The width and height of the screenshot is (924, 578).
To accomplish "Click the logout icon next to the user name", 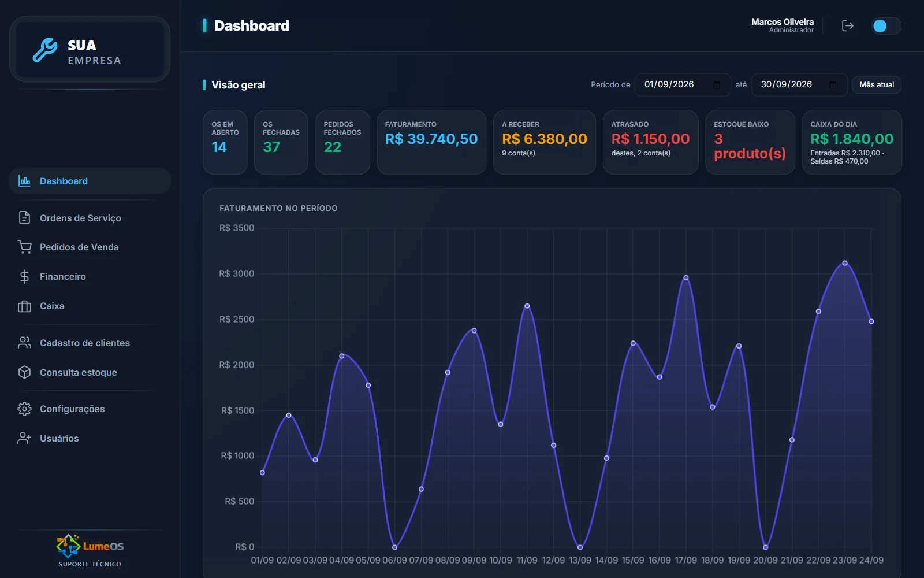I will point(848,25).
